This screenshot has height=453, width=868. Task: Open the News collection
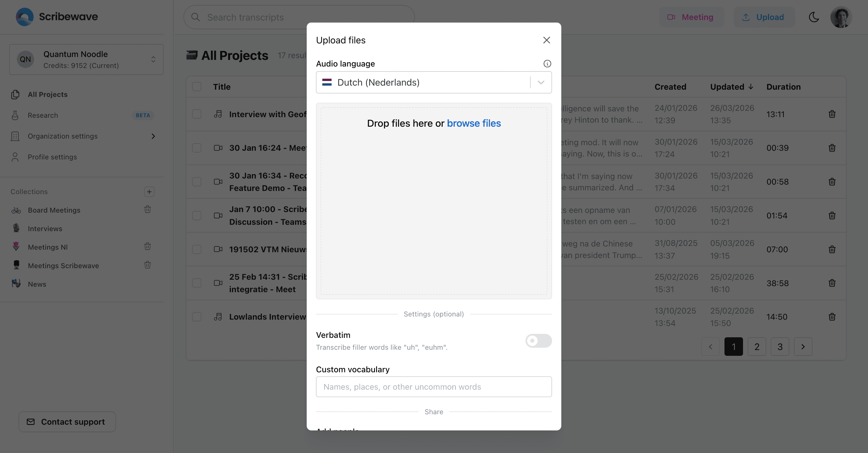pos(37,284)
